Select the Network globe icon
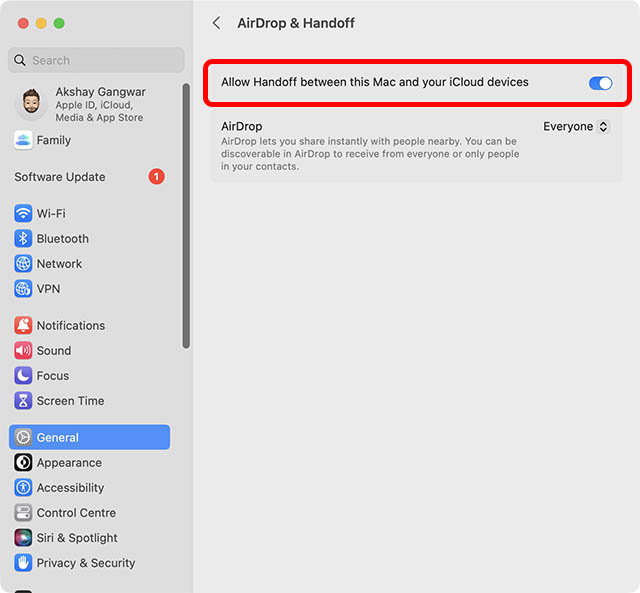The width and height of the screenshot is (640, 593). coord(23,264)
